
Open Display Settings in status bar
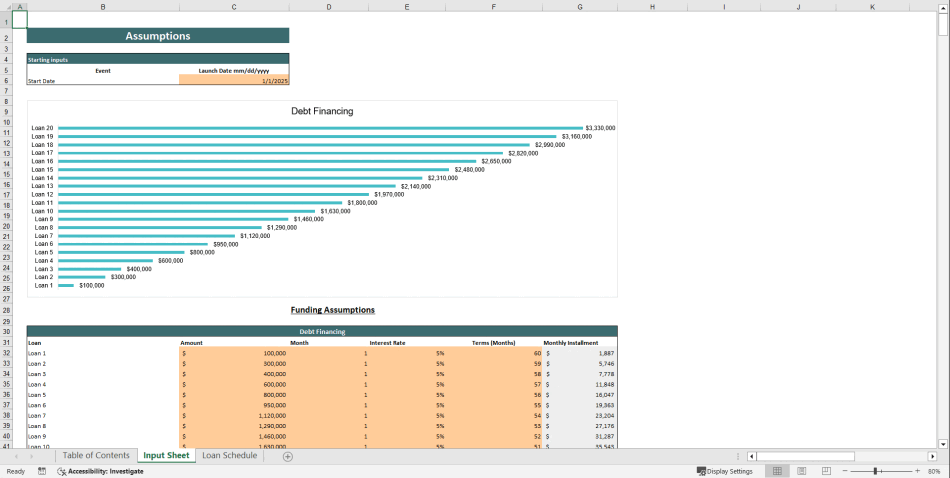click(725, 471)
